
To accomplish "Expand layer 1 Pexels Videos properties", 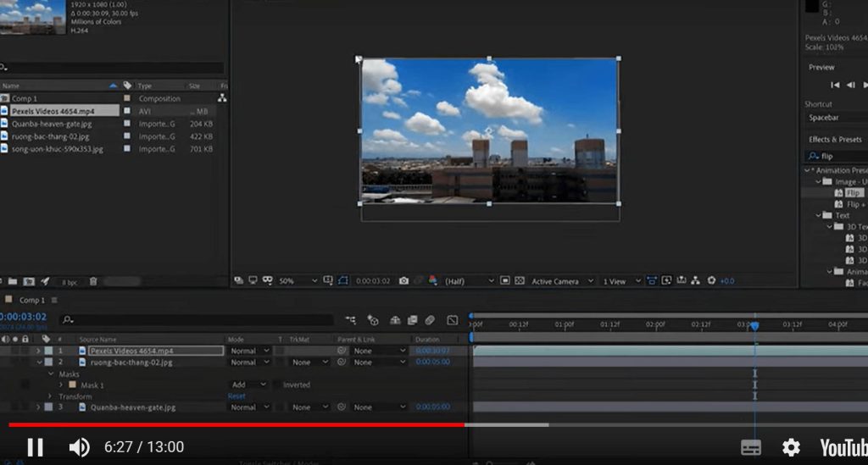I will [38, 351].
